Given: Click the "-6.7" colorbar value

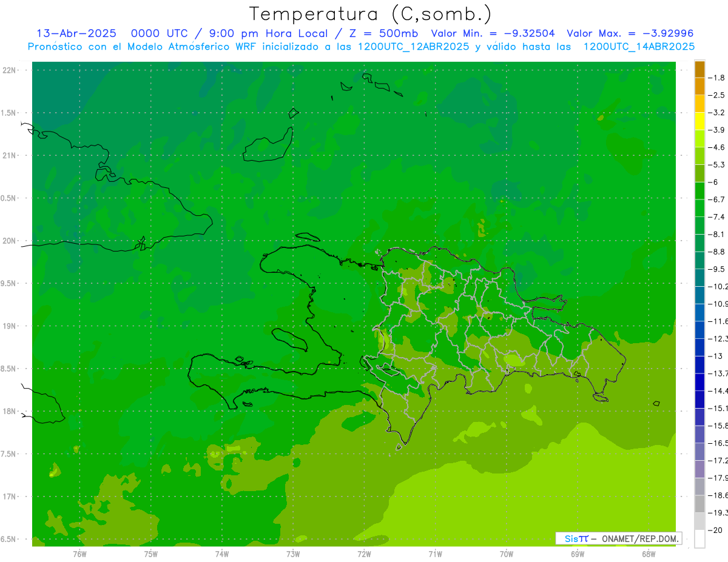Looking at the screenshot, I should coord(716,199).
